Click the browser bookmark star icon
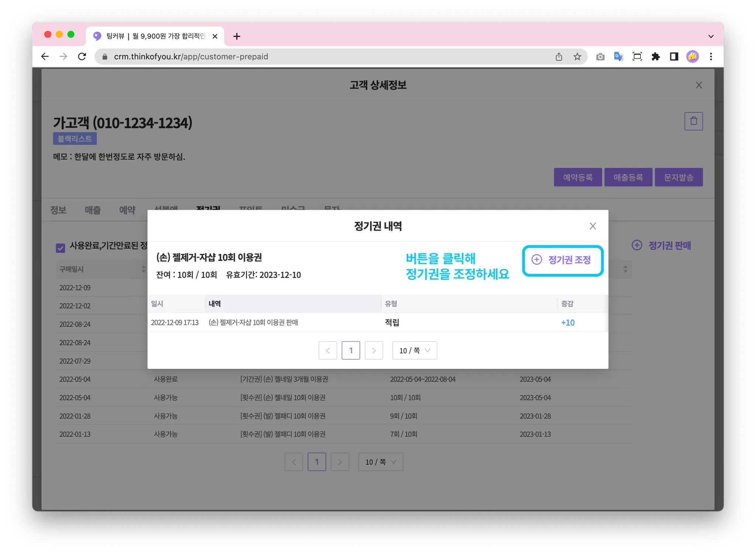This screenshot has height=554, width=756. tap(577, 56)
